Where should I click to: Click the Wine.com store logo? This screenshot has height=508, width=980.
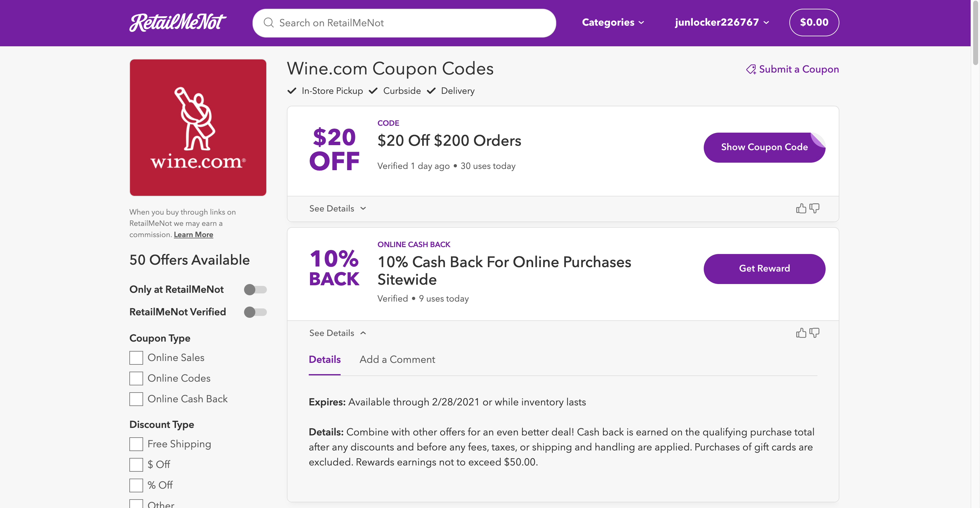point(198,128)
